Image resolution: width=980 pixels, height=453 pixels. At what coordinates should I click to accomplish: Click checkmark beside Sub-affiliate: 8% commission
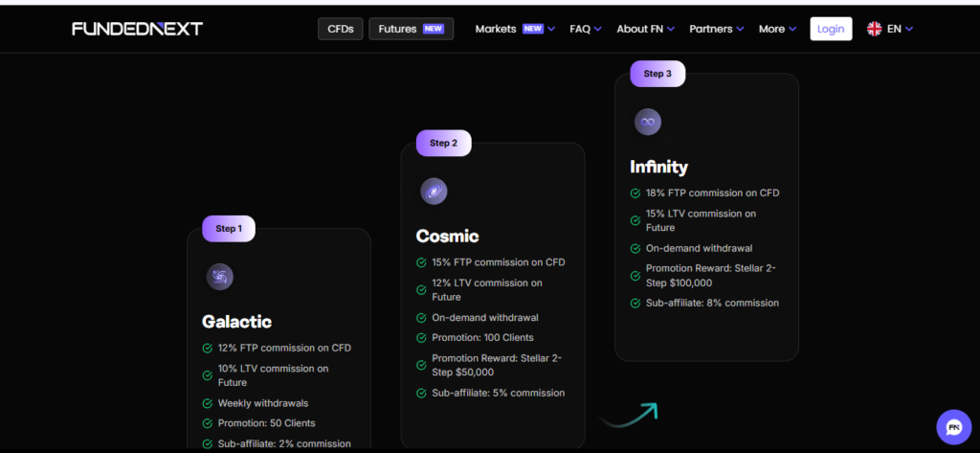(x=635, y=303)
